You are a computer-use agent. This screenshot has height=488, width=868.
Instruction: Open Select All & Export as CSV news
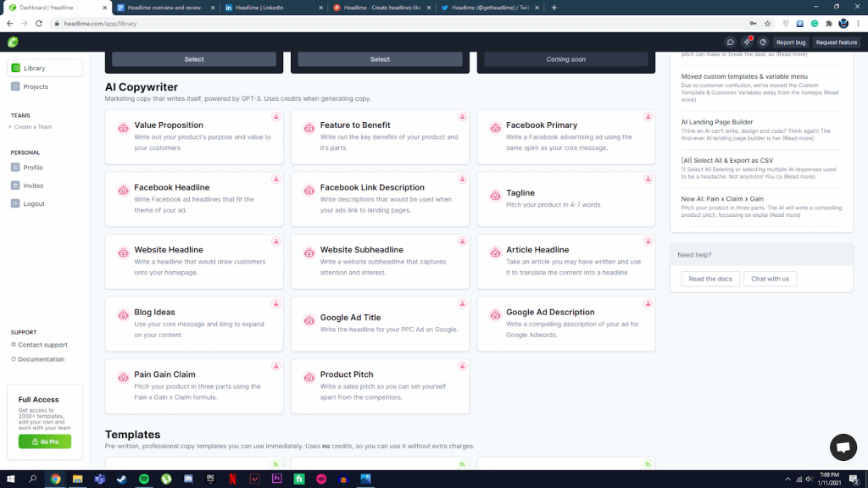(762, 169)
